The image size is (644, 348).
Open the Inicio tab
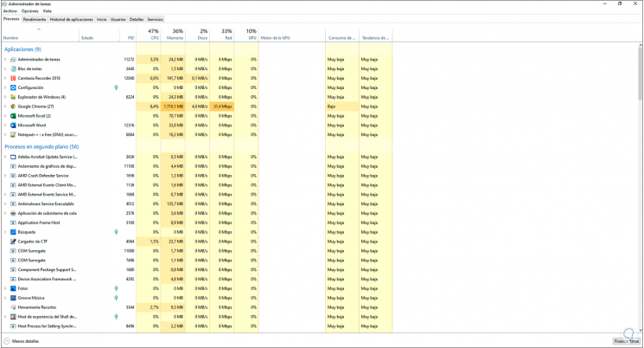point(102,19)
